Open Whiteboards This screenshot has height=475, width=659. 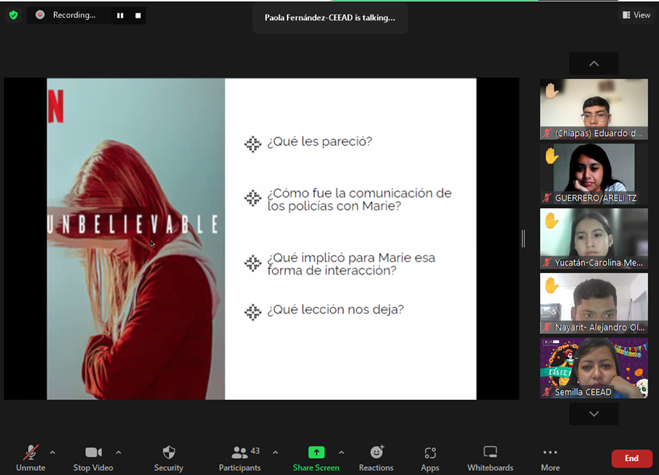(490, 458)
